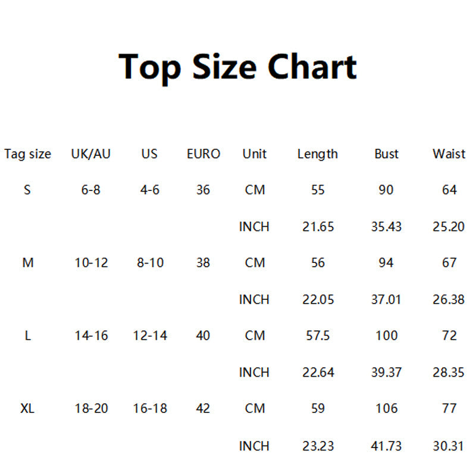Click the US header label
Screen dimensions: 476x476
point(149,154)
